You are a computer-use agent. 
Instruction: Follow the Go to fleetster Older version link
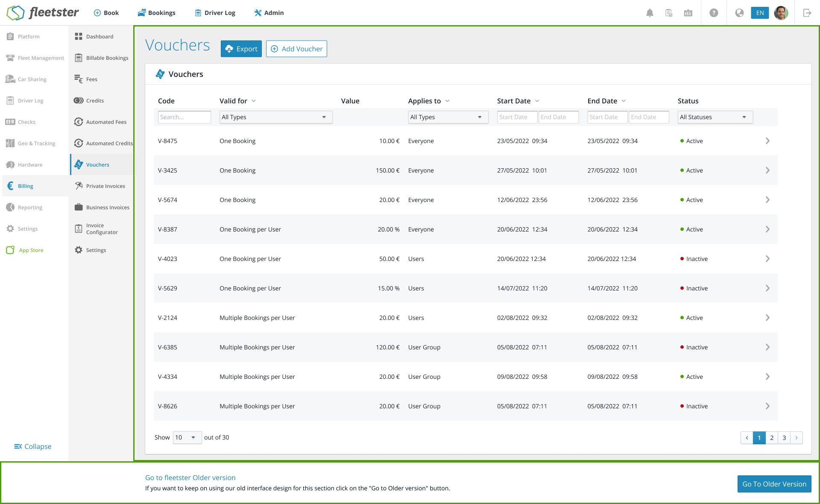(190, 478)
